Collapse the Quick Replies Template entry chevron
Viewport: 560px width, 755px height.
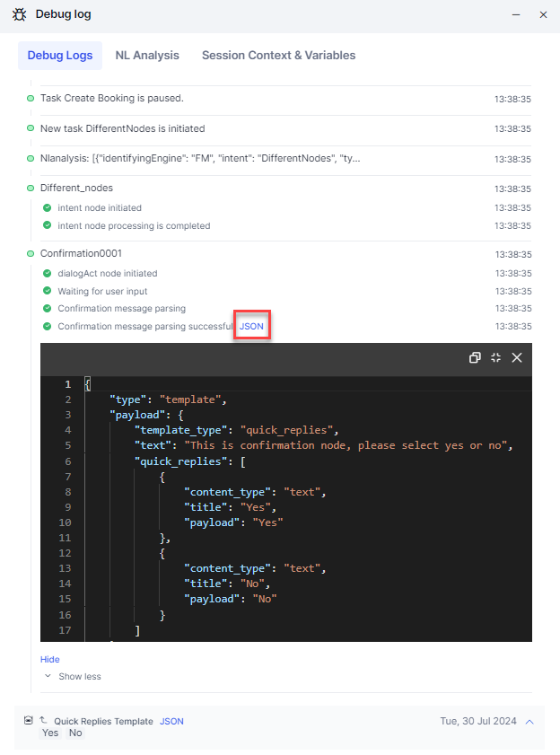[x=529, y=721]
